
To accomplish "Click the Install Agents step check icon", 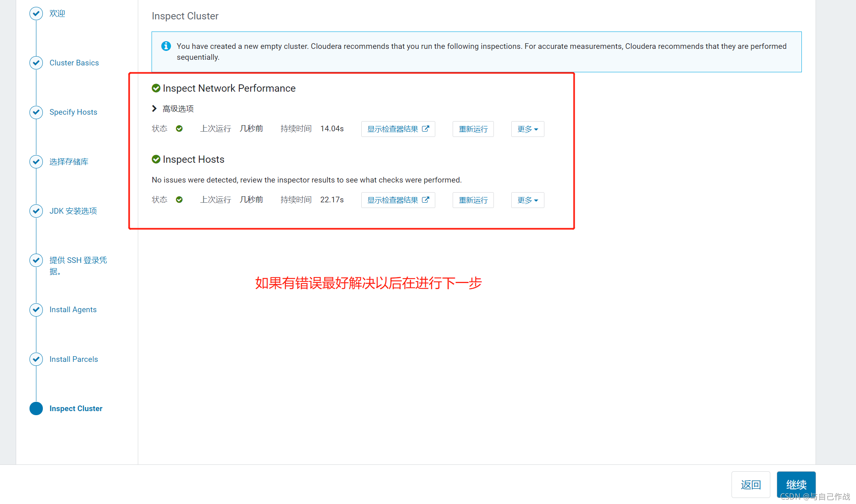I will pos(36,309).
